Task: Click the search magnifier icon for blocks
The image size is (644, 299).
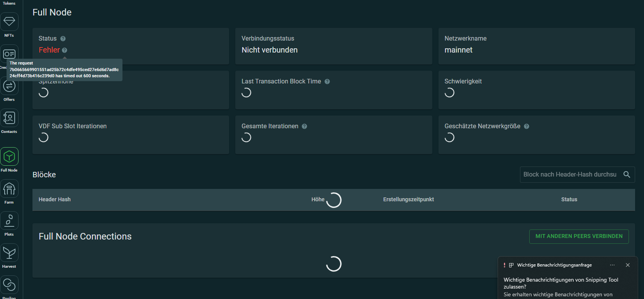Action: [627, 175]
